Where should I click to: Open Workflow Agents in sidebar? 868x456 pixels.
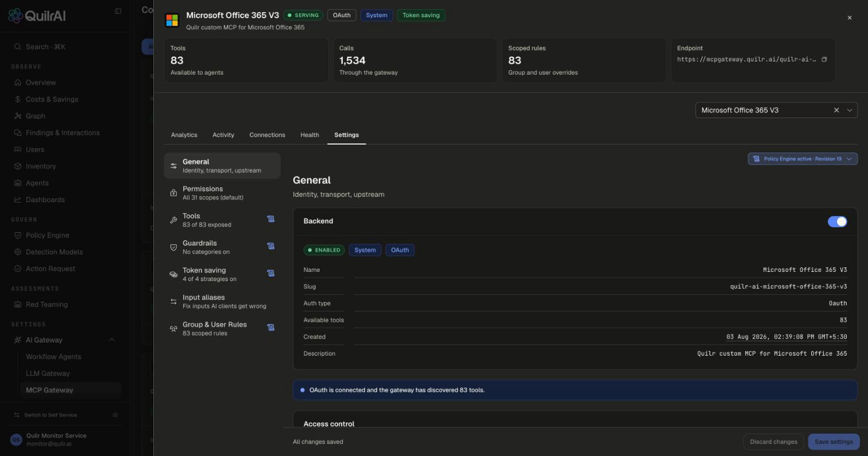(53, 357)
